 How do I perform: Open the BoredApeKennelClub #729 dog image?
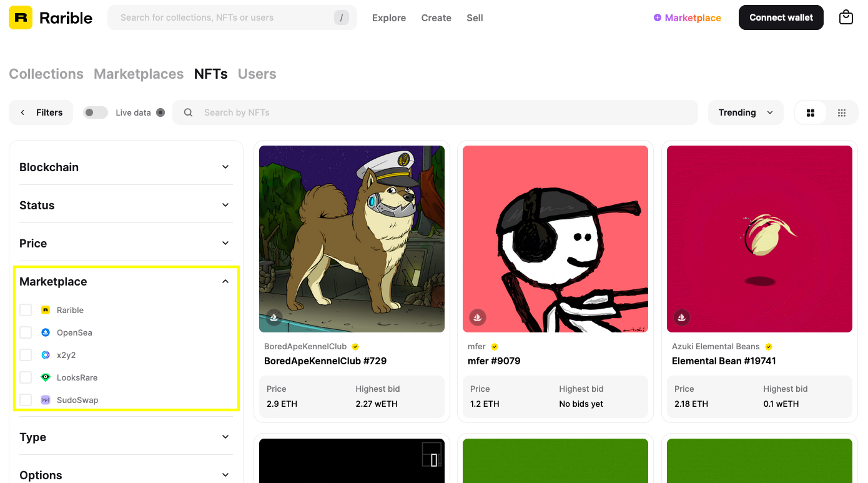point(352,239)
